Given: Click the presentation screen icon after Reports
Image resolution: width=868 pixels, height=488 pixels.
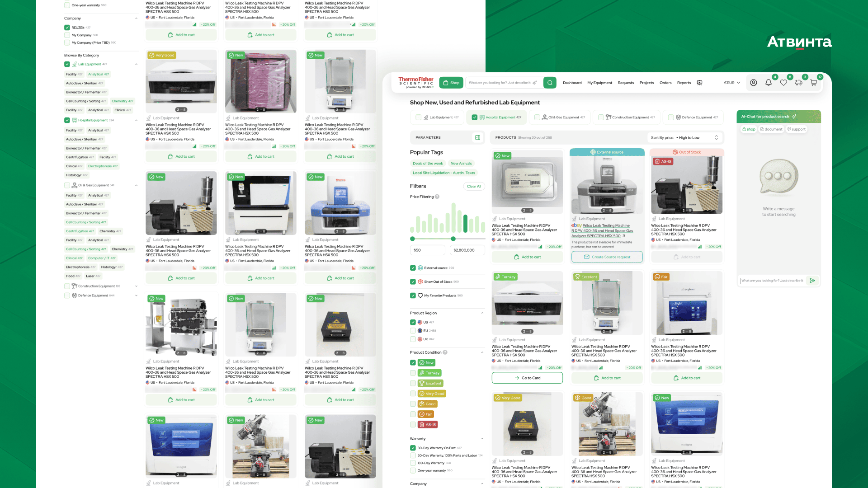Looking at the screenshot, I should pyautogui.click(x=699, y=83).
